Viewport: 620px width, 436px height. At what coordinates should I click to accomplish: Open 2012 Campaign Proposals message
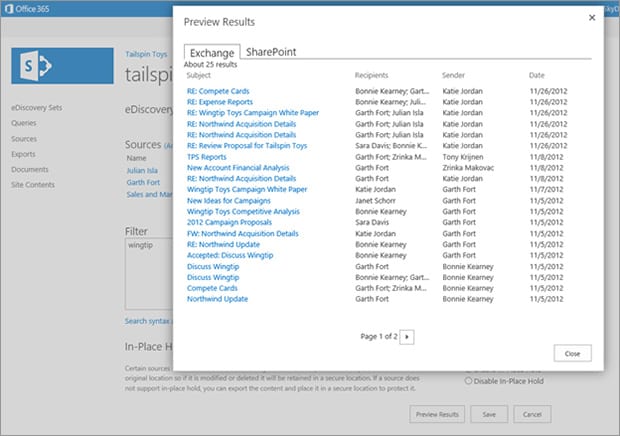(x=229, y=222)
